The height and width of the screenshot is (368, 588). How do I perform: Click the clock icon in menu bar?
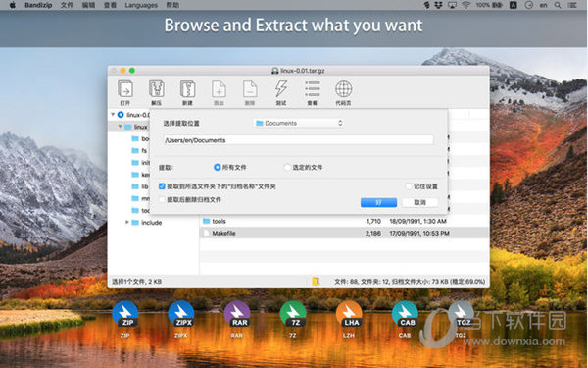[529, 5]
